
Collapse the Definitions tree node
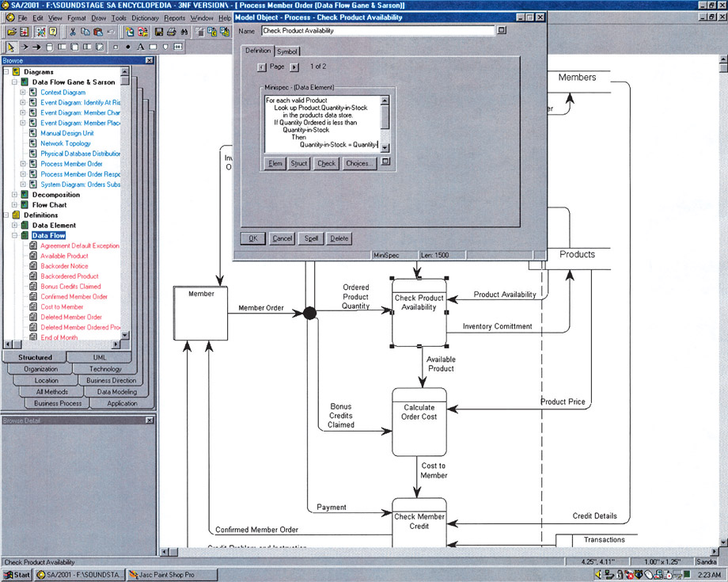point(6,215)
